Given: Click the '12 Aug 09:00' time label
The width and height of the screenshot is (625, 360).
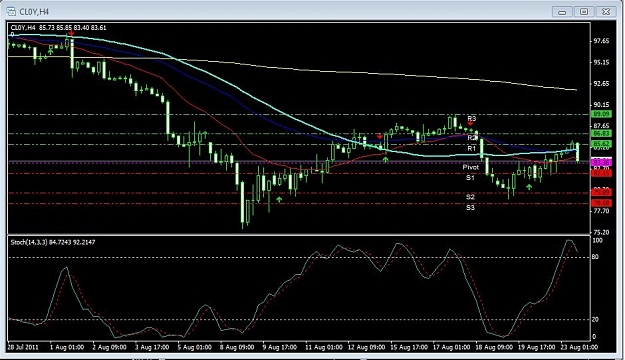Looking at the screenshot, I should click(366, 347).
